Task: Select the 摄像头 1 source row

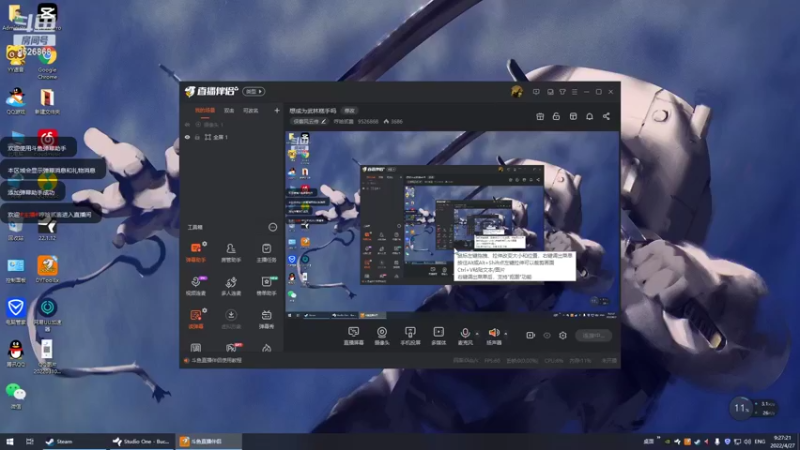Action: click(232, 124)
